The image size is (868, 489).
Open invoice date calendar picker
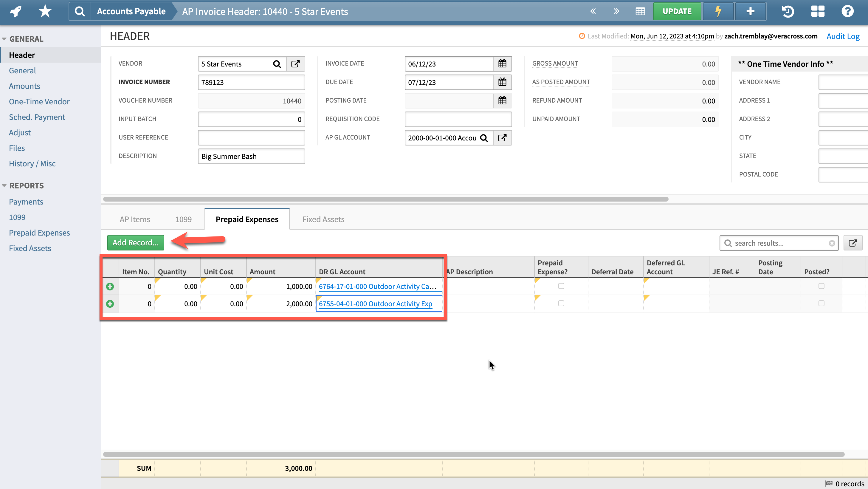pos(502,64)
